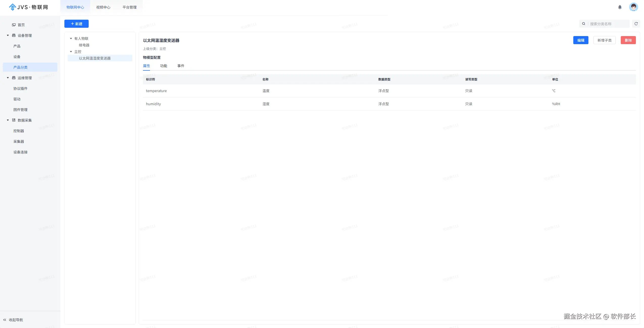The height and width of the screenshot is (328, 644).
Task: Click the blue 编辑 button
Action: pos(581,40)
